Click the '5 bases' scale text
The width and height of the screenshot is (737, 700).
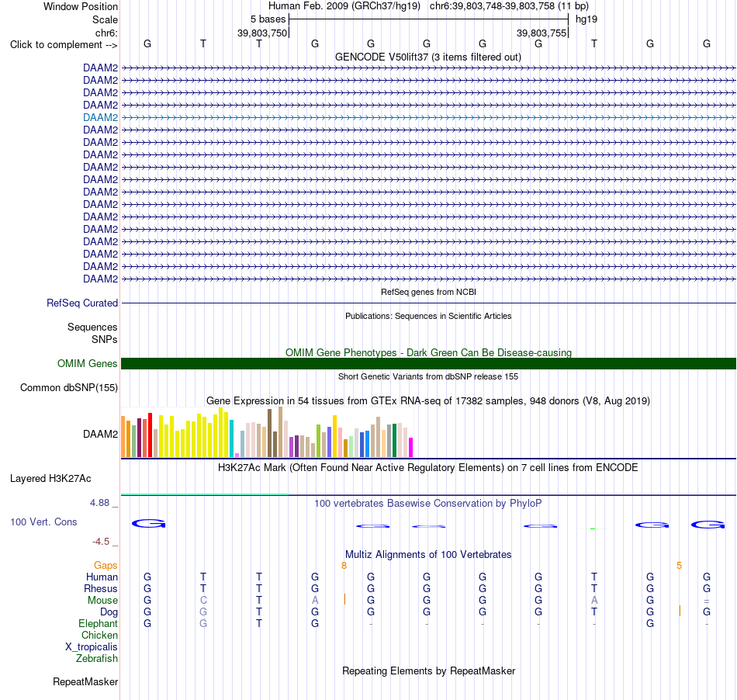click(x=268, y=19)
